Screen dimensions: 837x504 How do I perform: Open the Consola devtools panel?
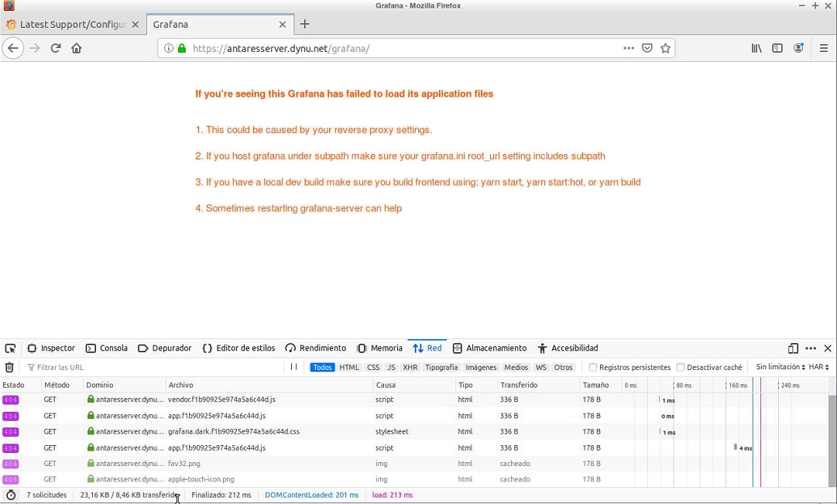click(x=107, y=348)
